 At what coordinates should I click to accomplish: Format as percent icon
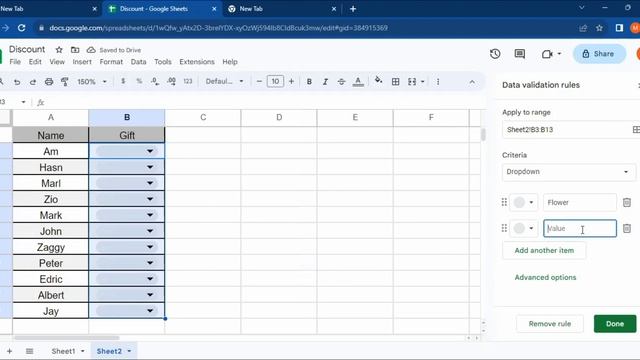[x=139, y=81]
